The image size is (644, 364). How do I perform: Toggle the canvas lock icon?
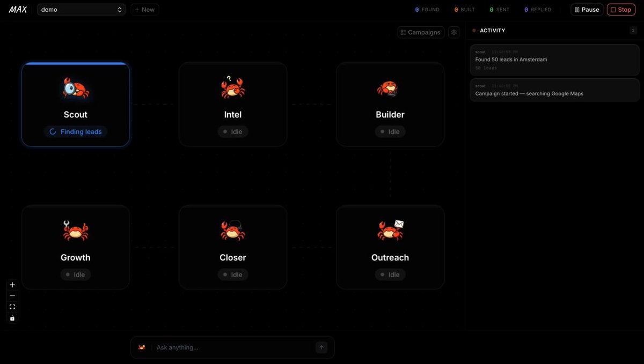(12, 318)
